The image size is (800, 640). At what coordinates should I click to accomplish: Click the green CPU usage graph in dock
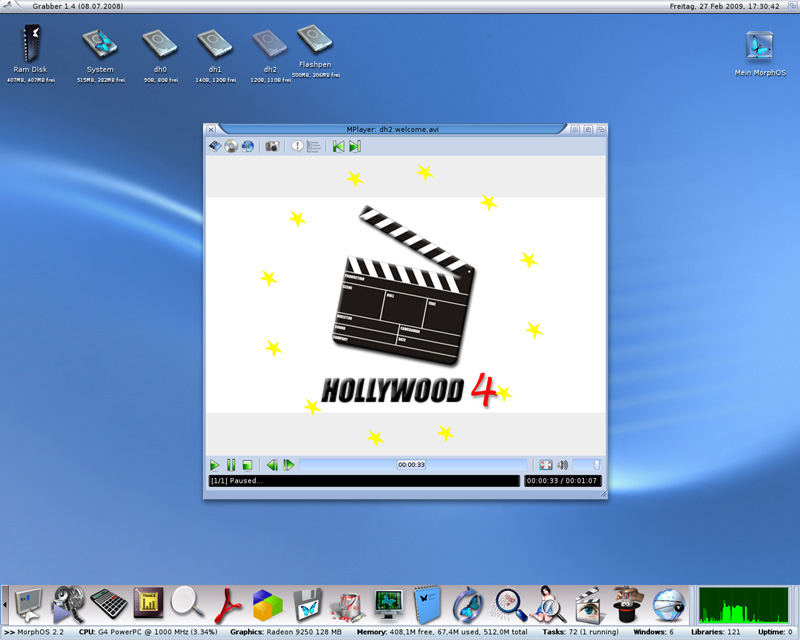click(744, 605)
